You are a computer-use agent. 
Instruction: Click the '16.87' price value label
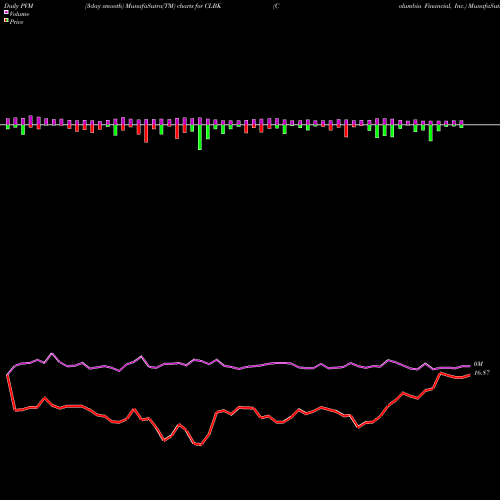(x=482, y=373)
